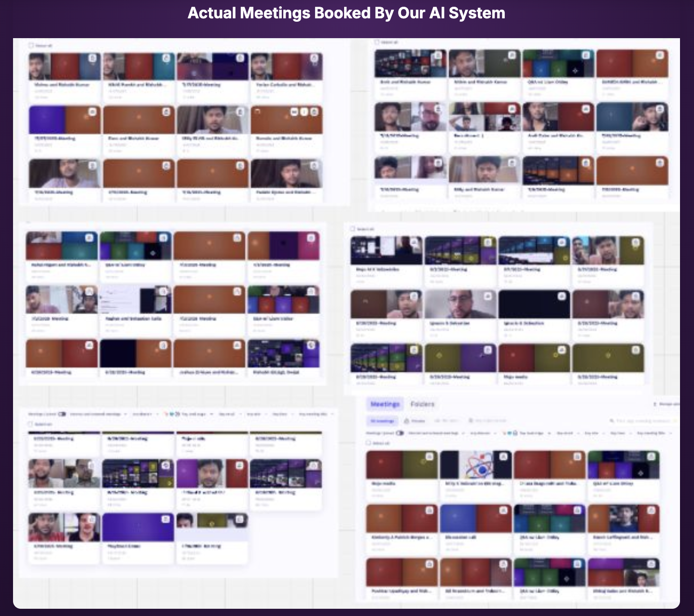Screen dimensions: 694x616
Task: Check Select all under the Meetings tab panel
Action: pos(369,443)
